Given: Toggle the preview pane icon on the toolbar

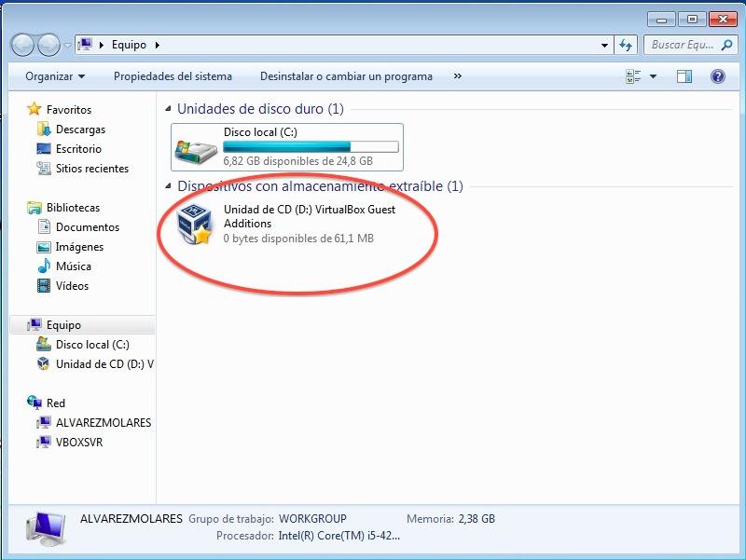Looking at the screenshot, I should point(684,75).
